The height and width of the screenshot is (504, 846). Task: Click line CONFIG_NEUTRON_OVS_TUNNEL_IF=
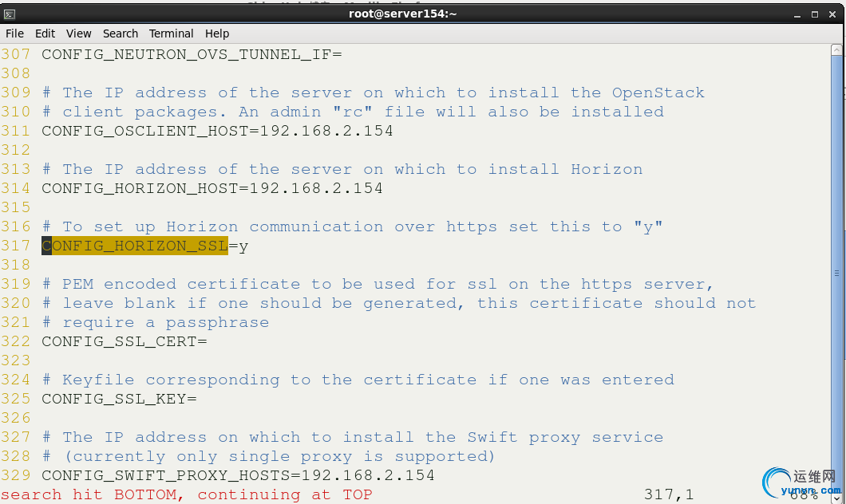[192, 54]
